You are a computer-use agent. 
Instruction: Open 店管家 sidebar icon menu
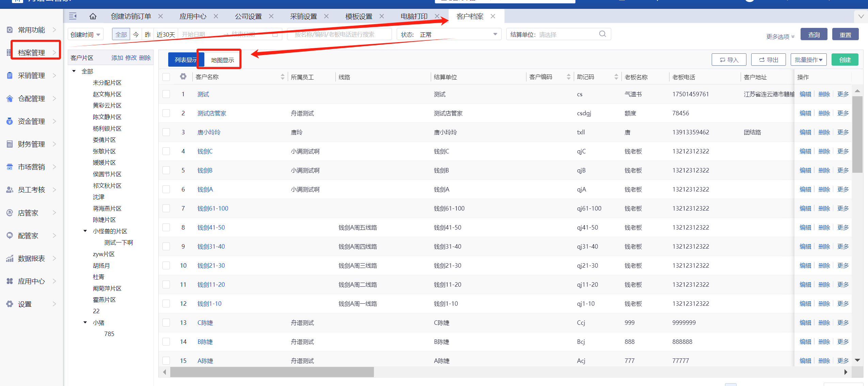click(x=10, y=213)
